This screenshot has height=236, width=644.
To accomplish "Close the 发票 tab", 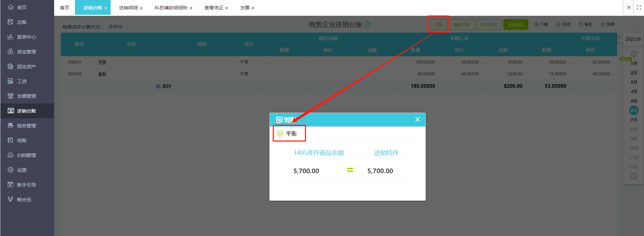I will pyautogui.click(x=253, y=8).
